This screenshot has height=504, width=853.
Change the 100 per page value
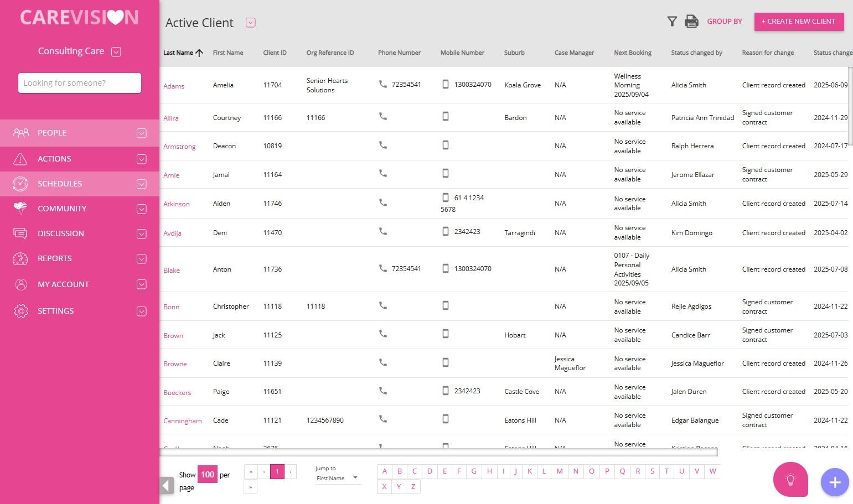(208, 475)
